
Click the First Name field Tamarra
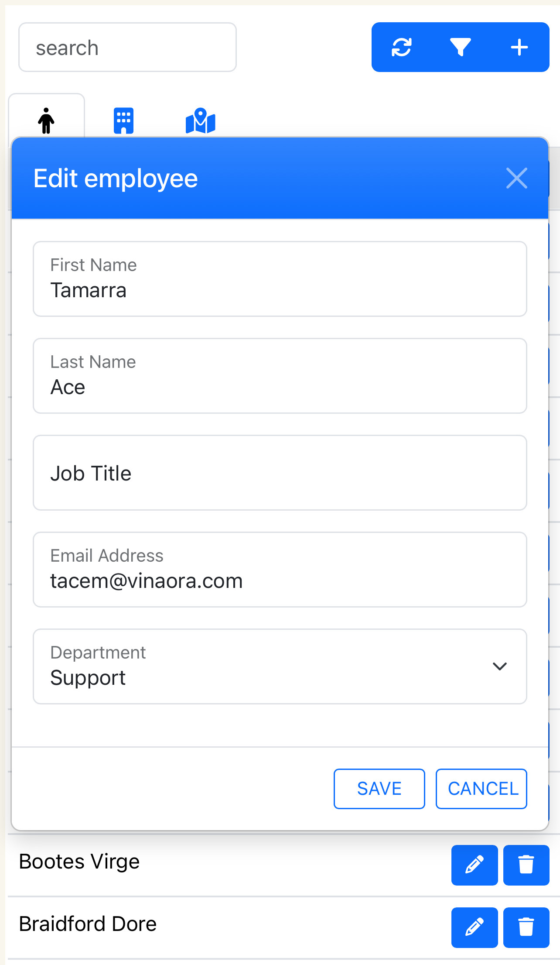click(x=279, y=279)
